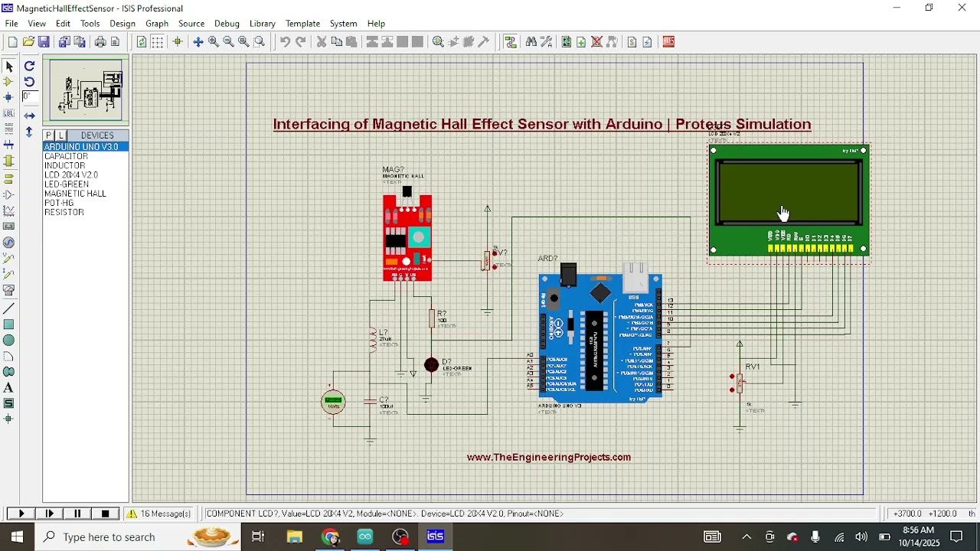Screen dimensions: 980x551
Task: Click the Redo arrow icon
Action: tap(301, 42)
